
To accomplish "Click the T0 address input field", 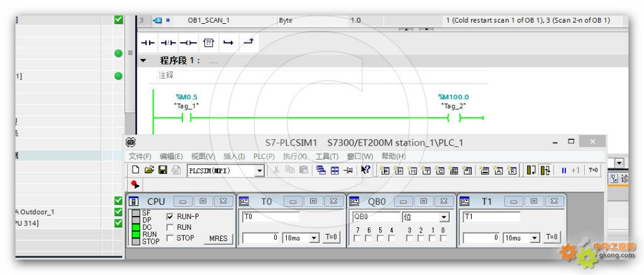I will [271, 217].
